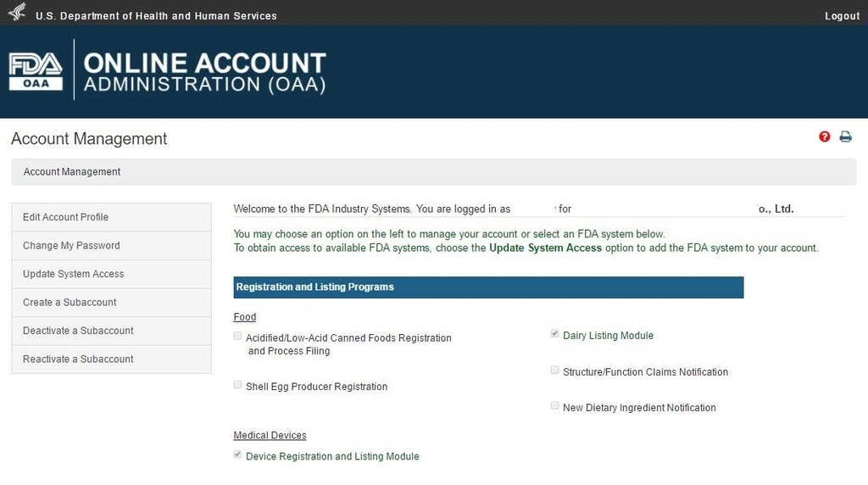Screen dimensions: 868x485
Task: Enable Structure/Function Claims Notification checkbox
Action: click(554, 371)
